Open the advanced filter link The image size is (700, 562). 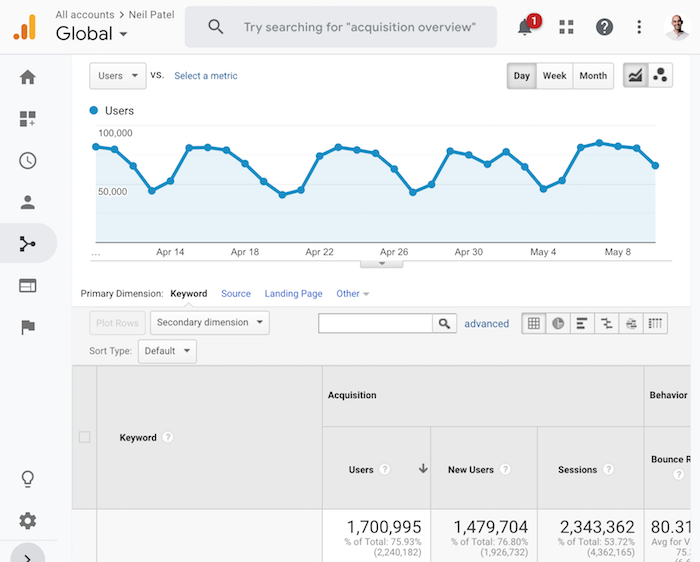[x=487, y=324]
